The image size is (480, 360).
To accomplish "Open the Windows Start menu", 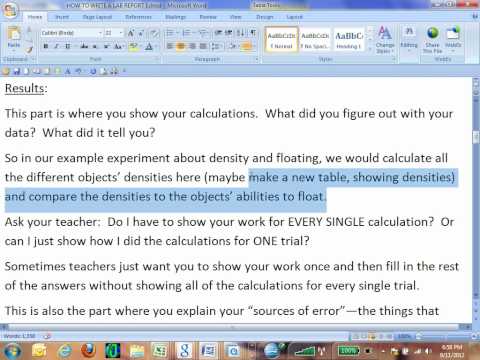I will point(12,351).
